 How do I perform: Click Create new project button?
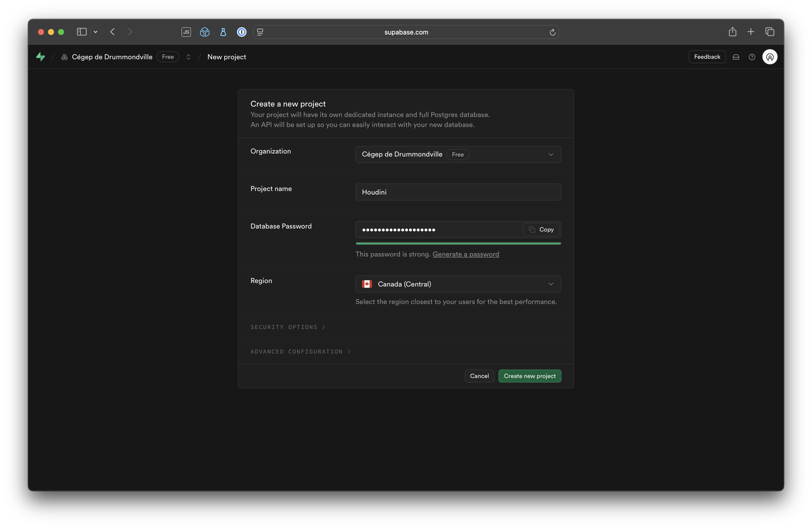tap(529, 376)
